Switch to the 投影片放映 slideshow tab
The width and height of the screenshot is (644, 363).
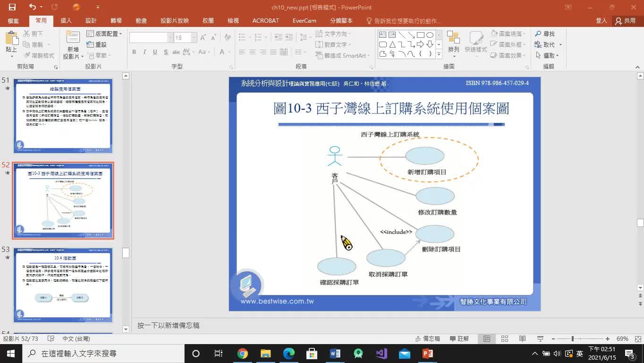(175, 21)
